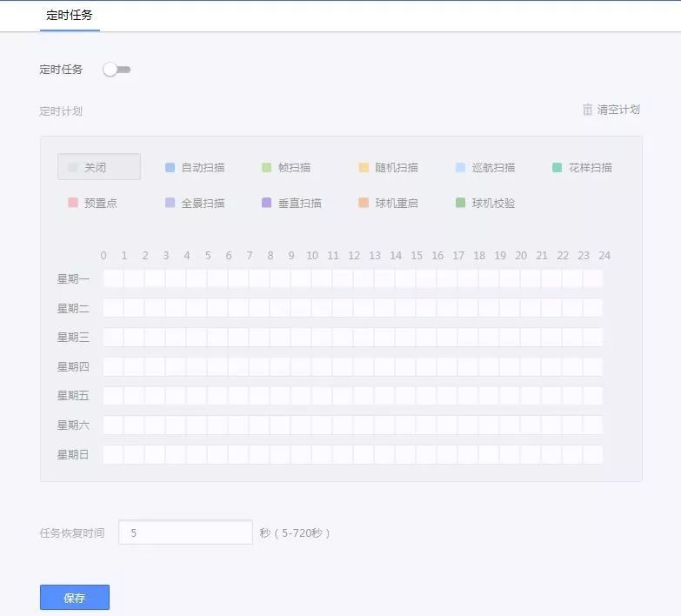The height and width of the screenshot is (616, 681).
Task: Pick the 巡航扫描 light blue swatch
Action: coord(460,167)
